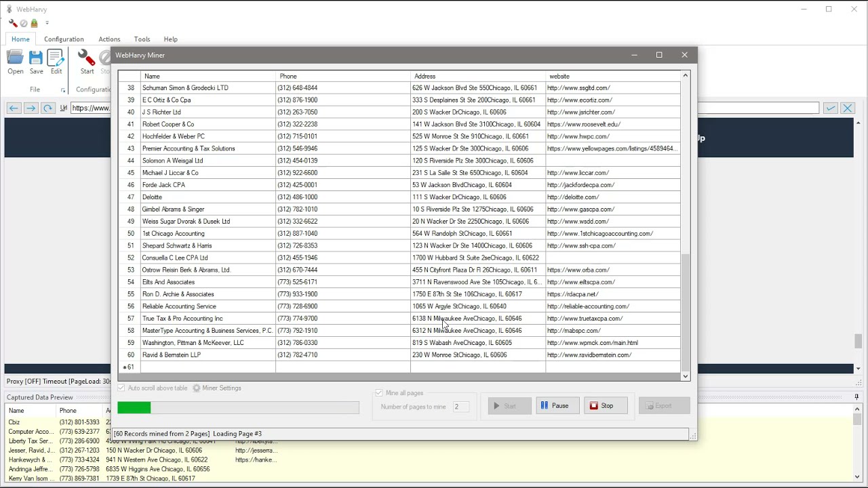Select Hochfelder & Weber PC cell
868x488 pixels.
tap(208, 136)
